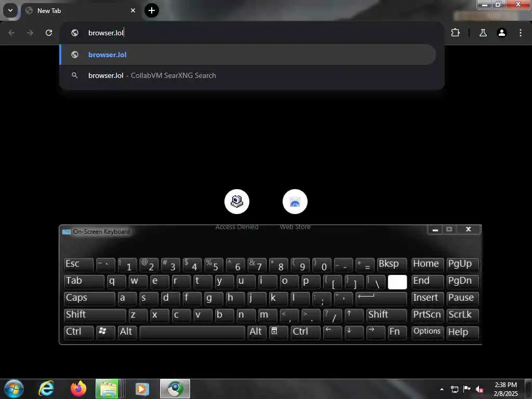Show hidden tray icons arrow
This screenshot has width=532, height=399.
pyautogui.click(x=442, y=389)
